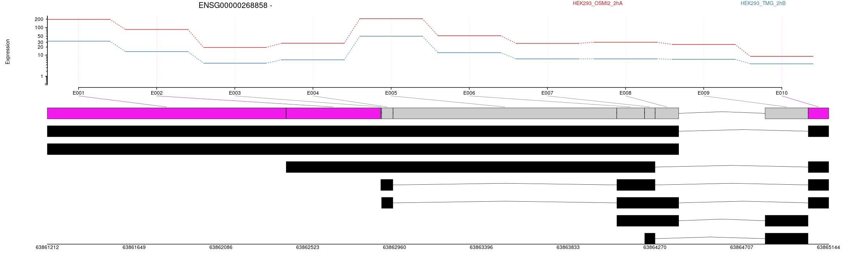868x253 pixels.
Task: Click exon label E003
Action: click(235, 93)
